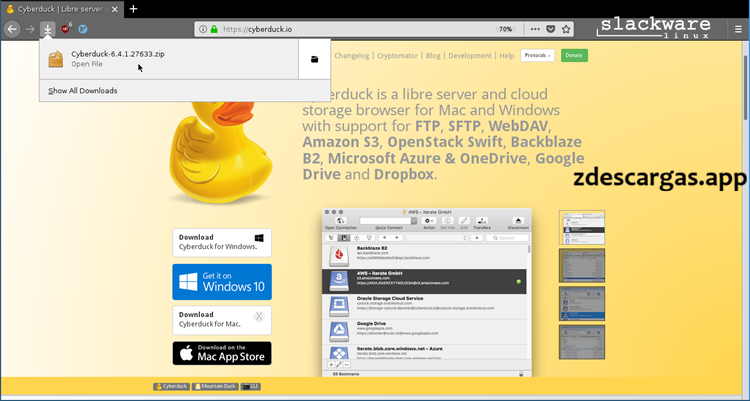Open a new browser tab
The image size is (750, 401).
click(x=133, y=9)
